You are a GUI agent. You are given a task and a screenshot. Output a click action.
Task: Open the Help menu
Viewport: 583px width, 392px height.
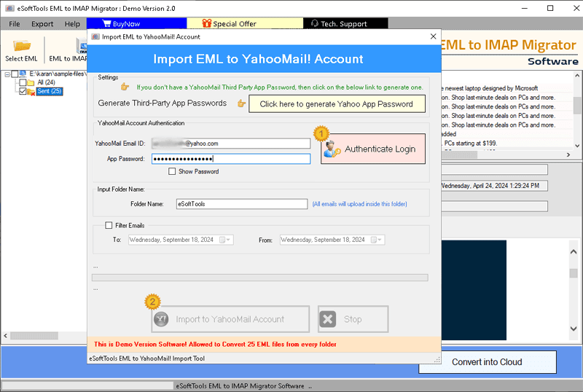coord(72,24)
